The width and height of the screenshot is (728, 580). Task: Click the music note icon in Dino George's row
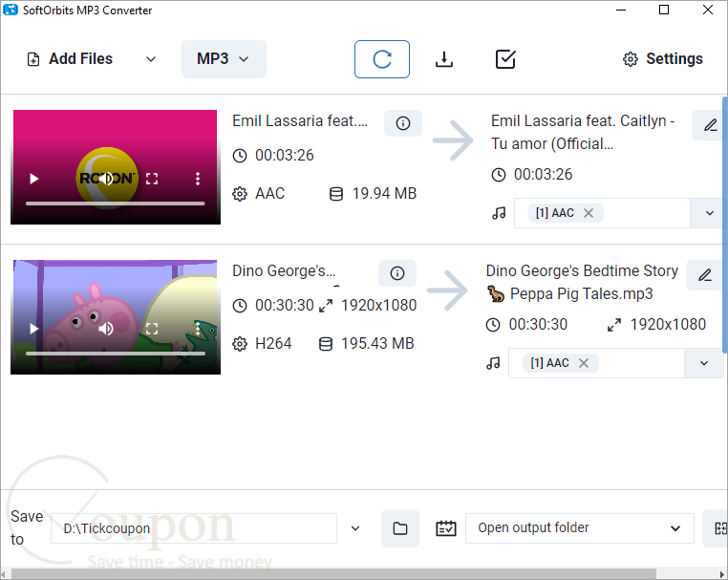click(493, 363)
